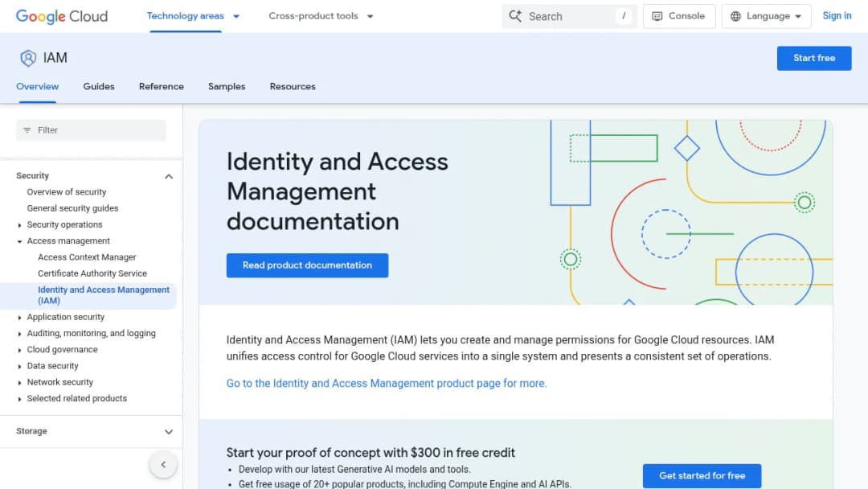
Task: Click the Console button
Action: 679,16
